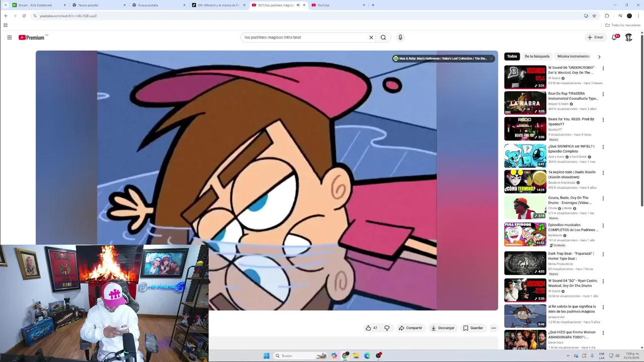Open the Chrome apps grid in the bookmarks bar

(6, 25)
